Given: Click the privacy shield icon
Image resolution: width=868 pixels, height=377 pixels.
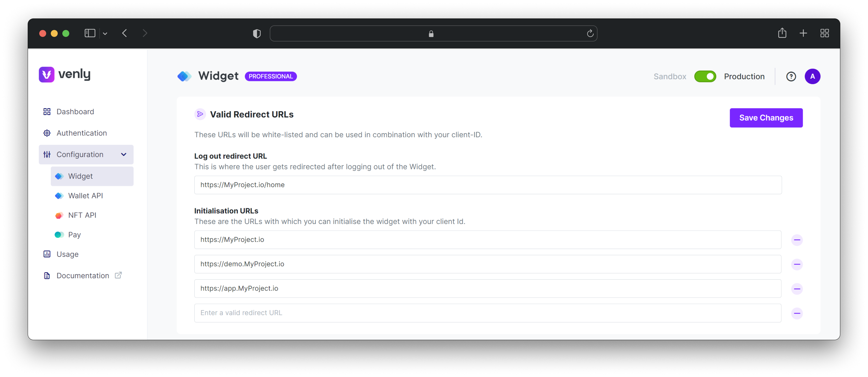Looking at the screenshot, I should click(257, 33).
